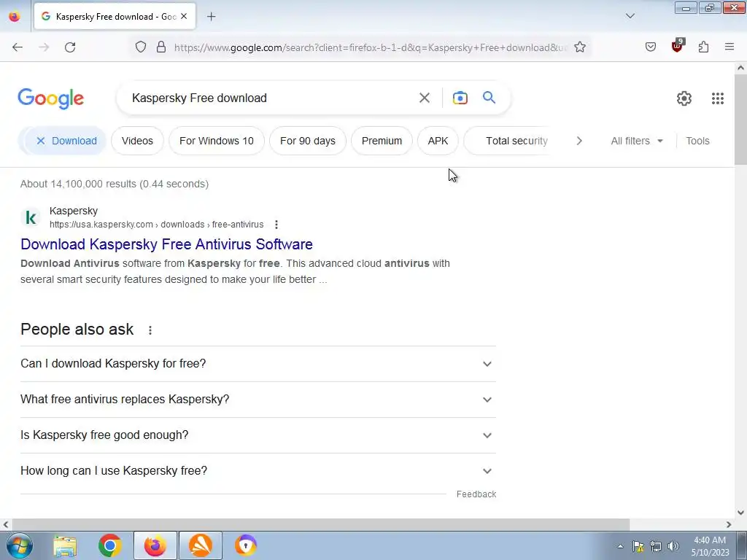Open Firefox tracking protection shield

(141, 47)
